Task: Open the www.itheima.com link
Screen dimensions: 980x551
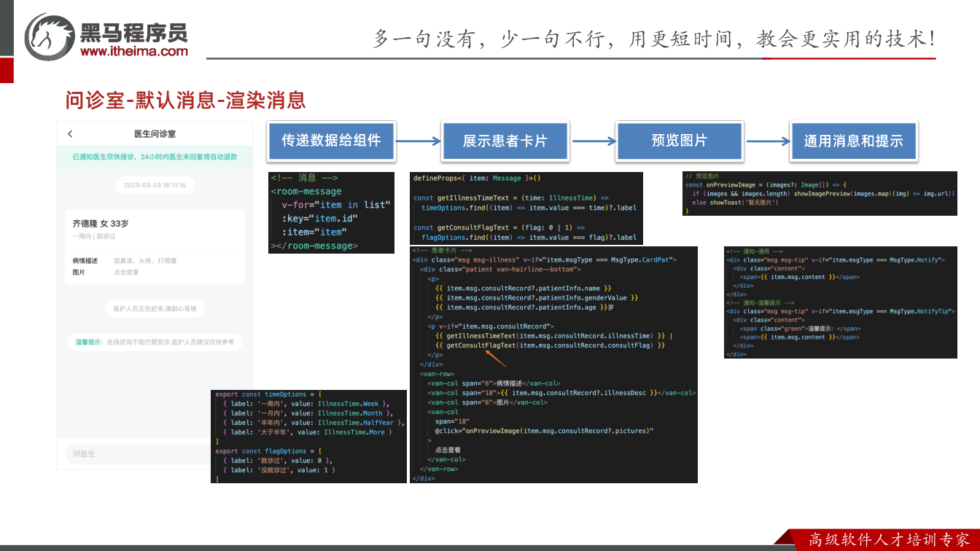Action: 134,51
